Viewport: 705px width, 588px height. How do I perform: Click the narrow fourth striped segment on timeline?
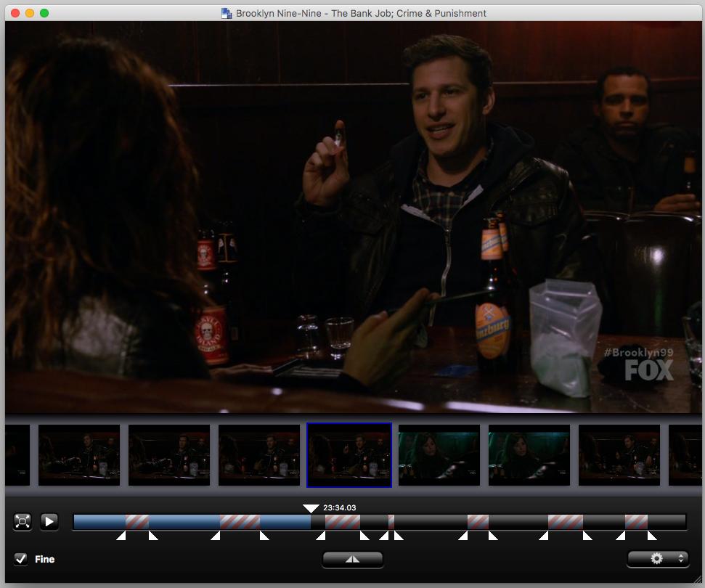click(391, 522)
